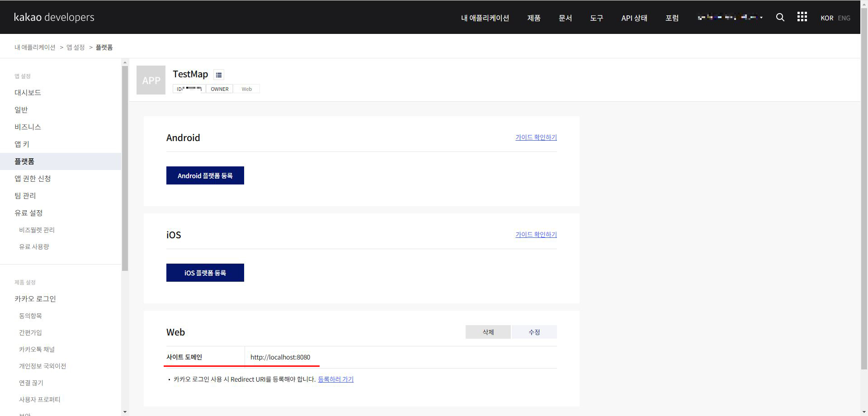868x416 pixels.
Task: Open 사용자 프로퍼티 in sidebar
Action: click(x=39, y=399)
